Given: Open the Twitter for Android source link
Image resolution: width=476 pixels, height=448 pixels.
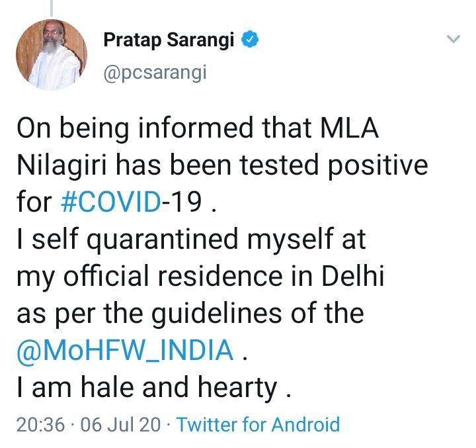Looking at the screenshot, I should point(258,424).
